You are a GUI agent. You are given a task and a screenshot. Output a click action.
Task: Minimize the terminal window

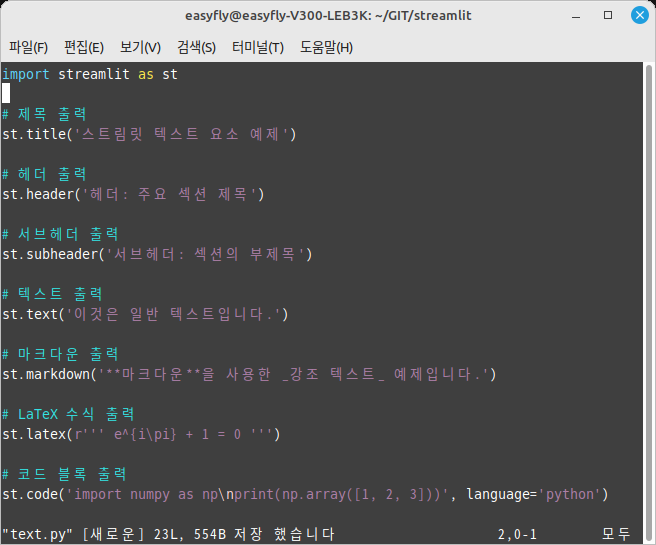click(576, 15)
